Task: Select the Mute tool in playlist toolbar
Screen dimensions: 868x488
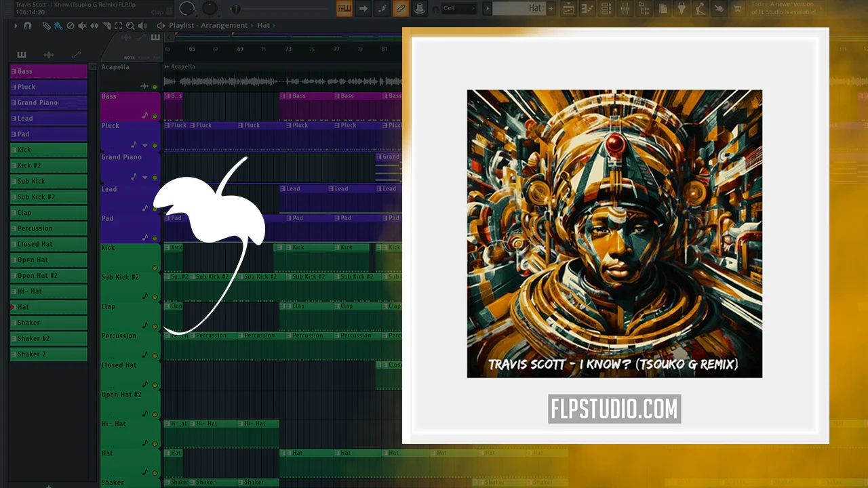Action: click(82, 26)
